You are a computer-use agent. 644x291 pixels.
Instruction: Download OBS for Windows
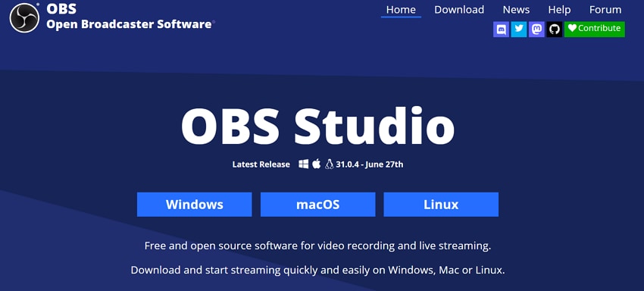coord(194,205)
